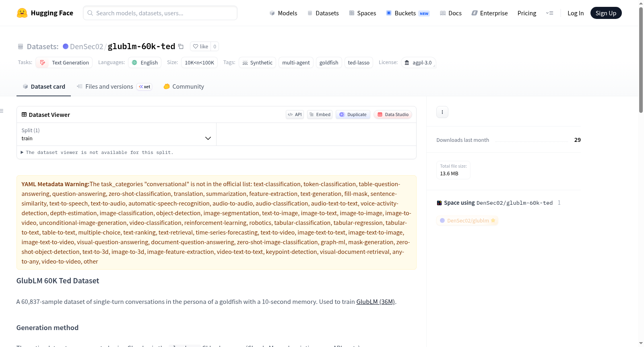Click the API button in Dataset Viewer

point(295,114)
